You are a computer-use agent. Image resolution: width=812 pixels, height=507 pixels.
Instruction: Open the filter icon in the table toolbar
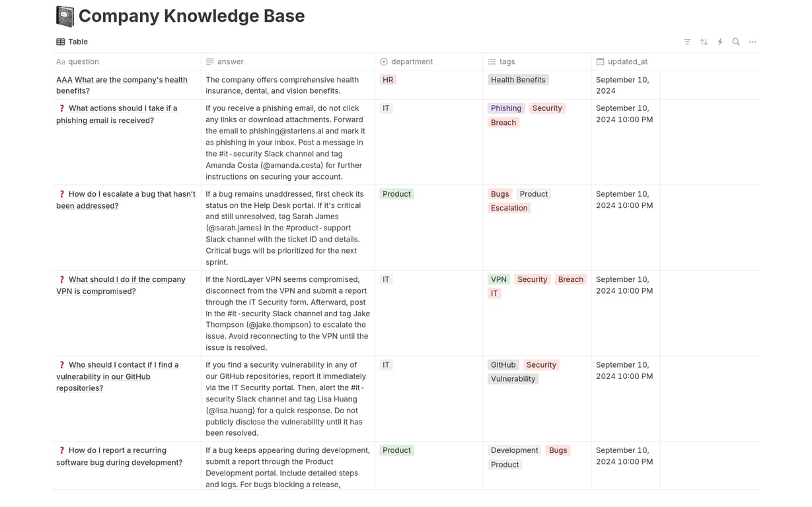(687, 42)
